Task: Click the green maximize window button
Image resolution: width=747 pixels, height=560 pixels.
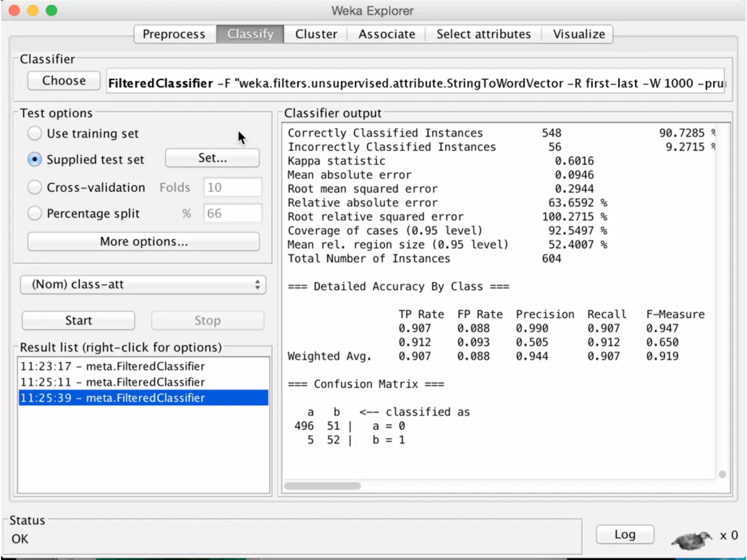Action: (x=51, y=11)
